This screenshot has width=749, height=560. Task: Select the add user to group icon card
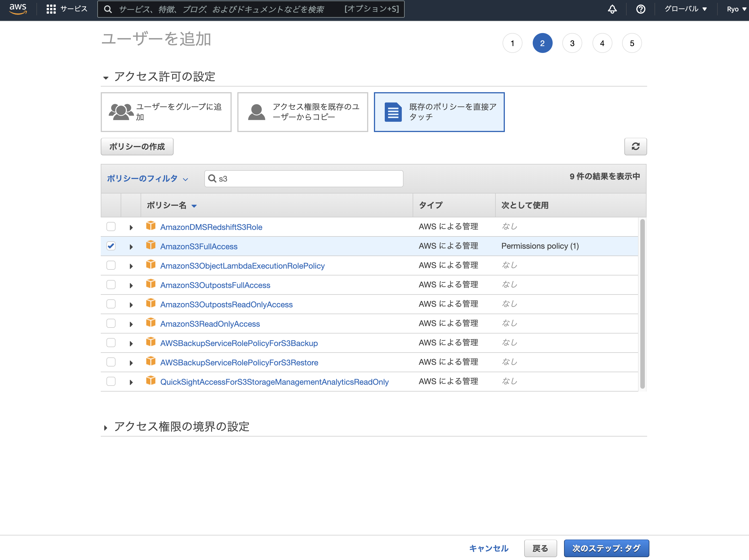pos(166,112)
